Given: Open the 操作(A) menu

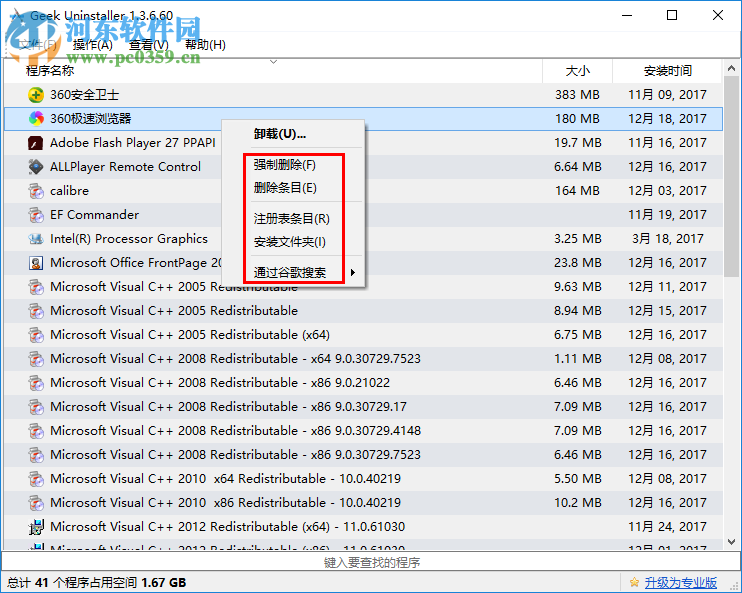Looking at the screenshot, I should pyautogui.click(x=93, y=44).
